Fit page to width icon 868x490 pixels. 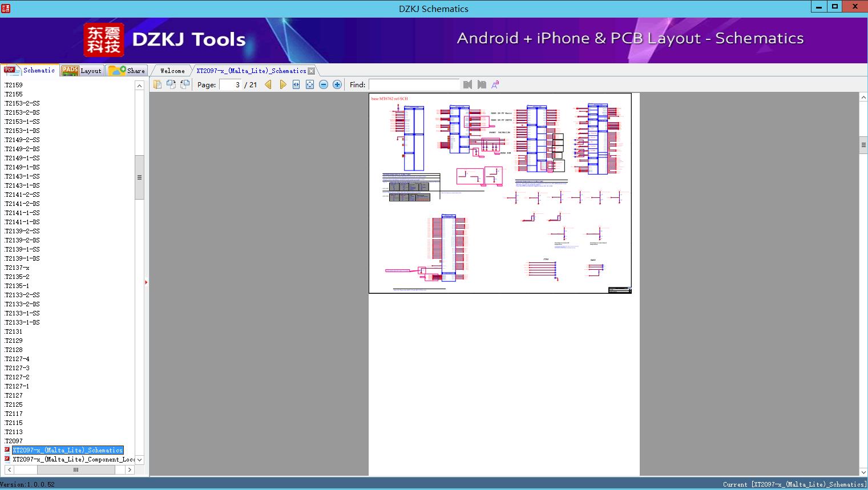coord(296,84)
